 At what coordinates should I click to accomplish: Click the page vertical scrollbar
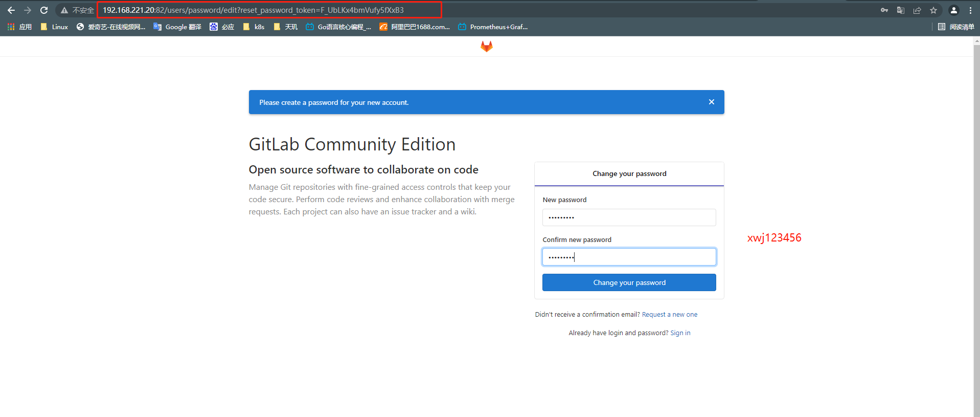976,230
